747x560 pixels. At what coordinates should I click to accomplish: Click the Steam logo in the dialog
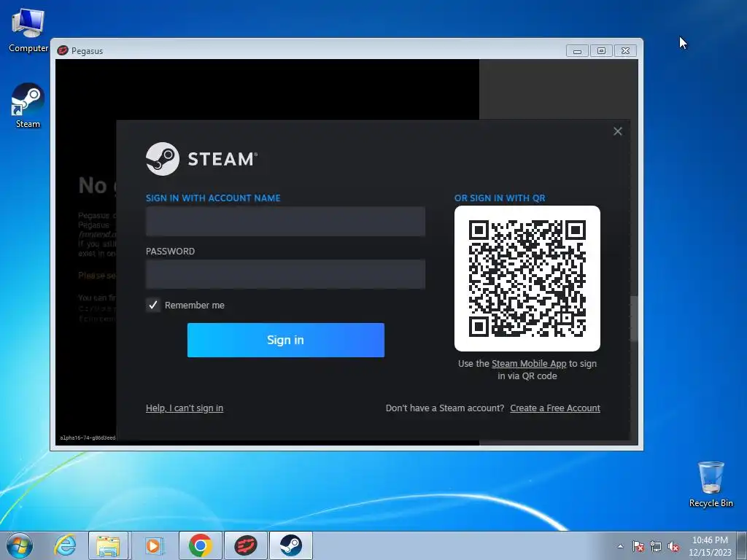(201, 159)
